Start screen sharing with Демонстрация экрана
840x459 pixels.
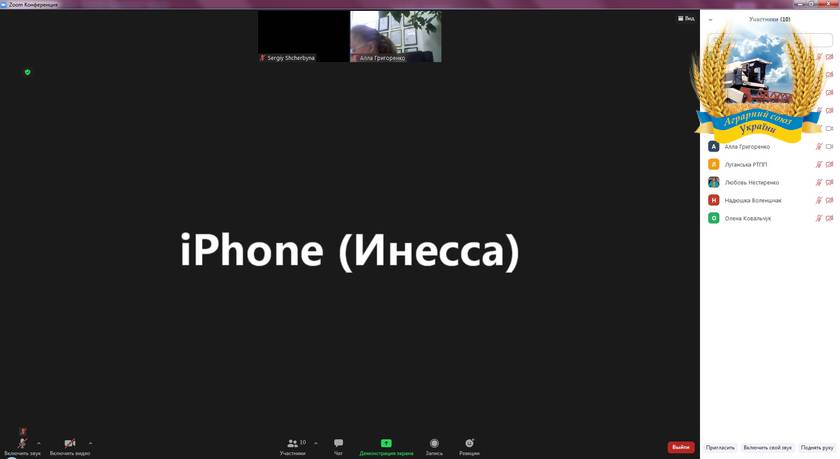[386, 446]
